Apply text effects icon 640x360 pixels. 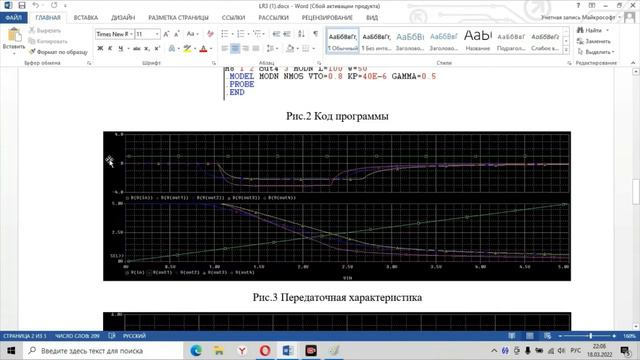click(172, 49)
